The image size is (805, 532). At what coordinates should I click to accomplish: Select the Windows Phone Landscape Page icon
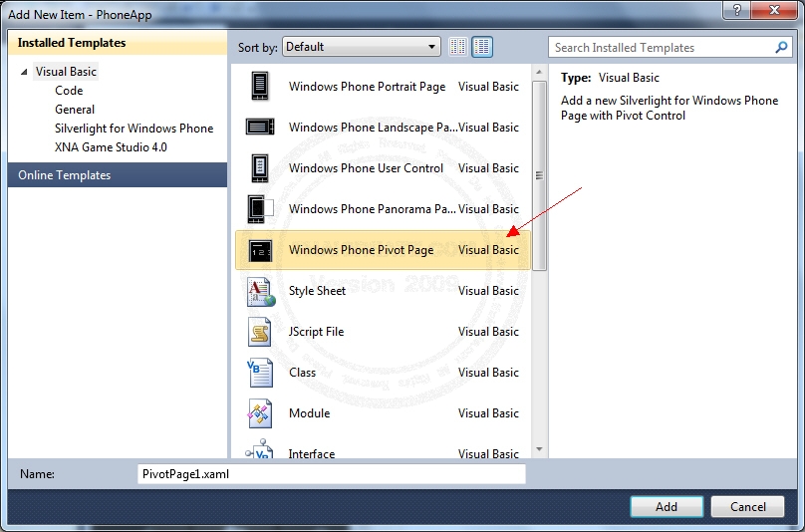(260, 127)
